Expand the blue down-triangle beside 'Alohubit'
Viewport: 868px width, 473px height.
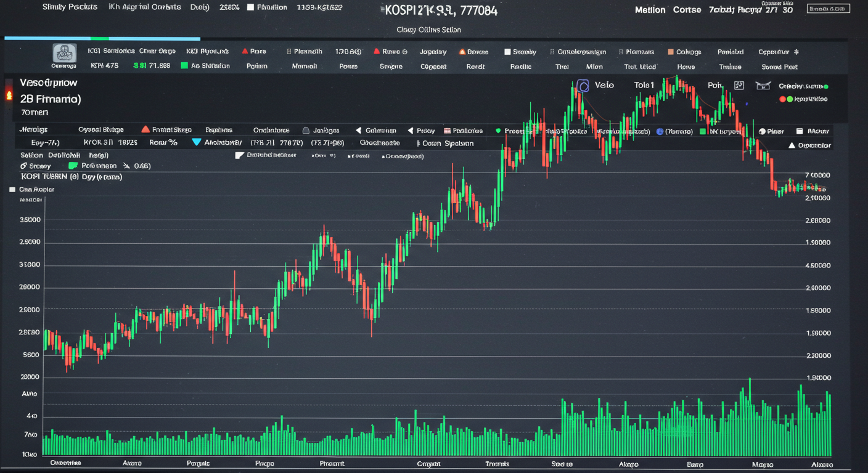click(197, 142)
